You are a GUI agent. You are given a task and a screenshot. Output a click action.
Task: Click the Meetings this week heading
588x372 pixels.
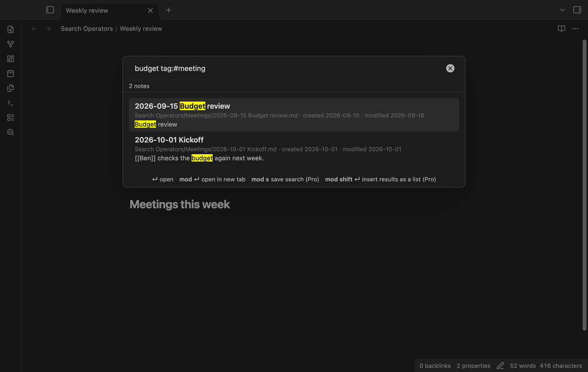click(x=180, y=205)
